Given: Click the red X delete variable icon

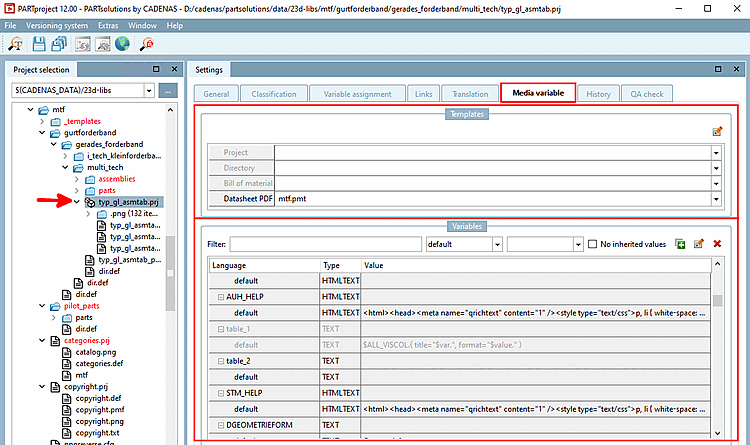Looking at the screenshot, I should pyautogui.click(x=717, y=243).
